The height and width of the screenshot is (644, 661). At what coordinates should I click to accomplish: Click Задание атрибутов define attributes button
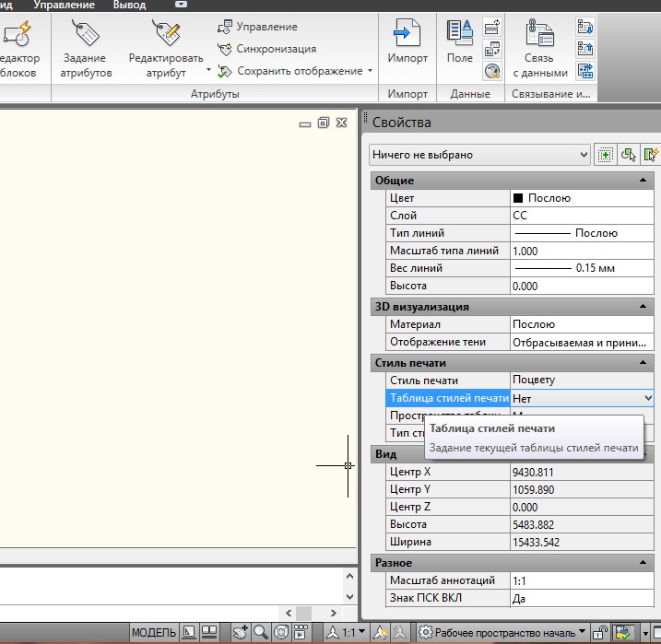pyautogui.click(x=86, y=49)
